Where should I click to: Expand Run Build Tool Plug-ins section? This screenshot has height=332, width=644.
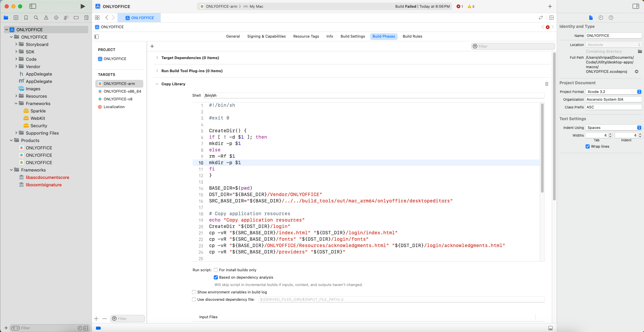pos(157,71)
